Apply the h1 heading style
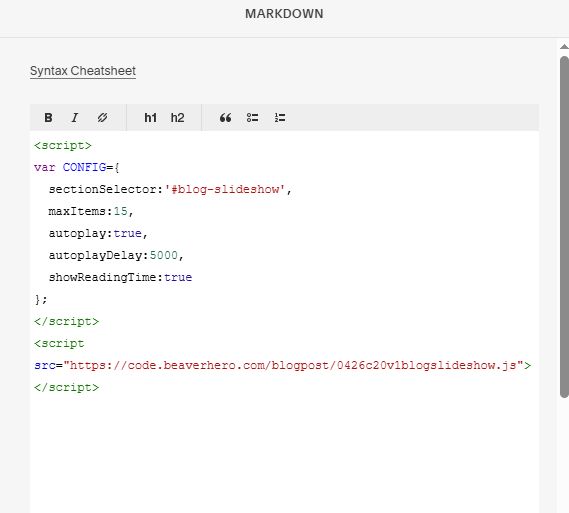The image size is (569, 513). pyautogui.click(x=150, y=118)
